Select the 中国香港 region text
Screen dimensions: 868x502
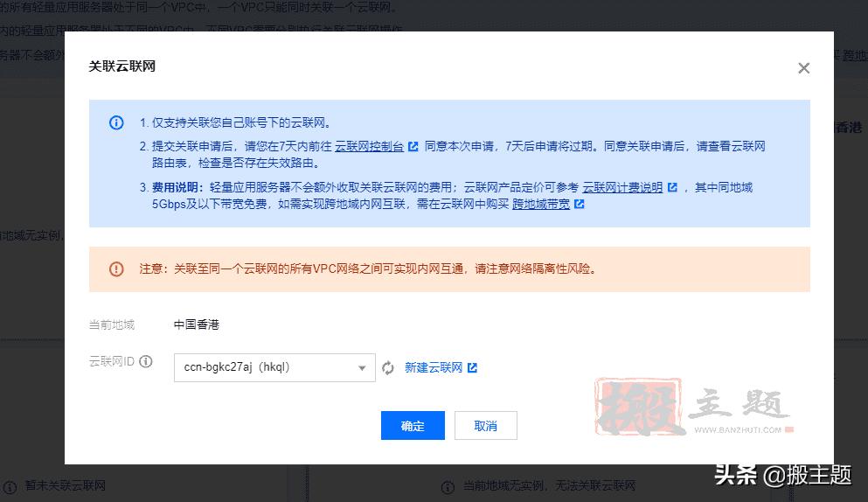pyautogui.click(x=197, y=324)
